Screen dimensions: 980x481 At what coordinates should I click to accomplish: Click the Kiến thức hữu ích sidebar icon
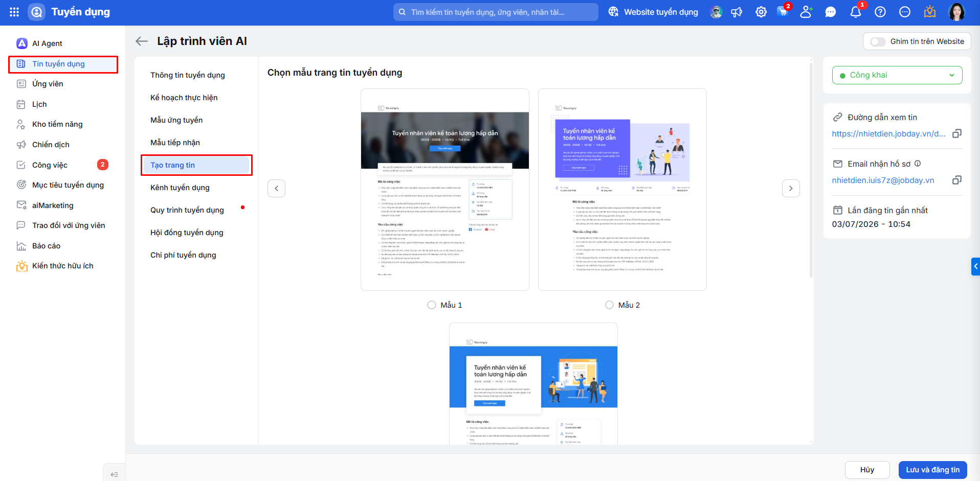click(21, 266)
